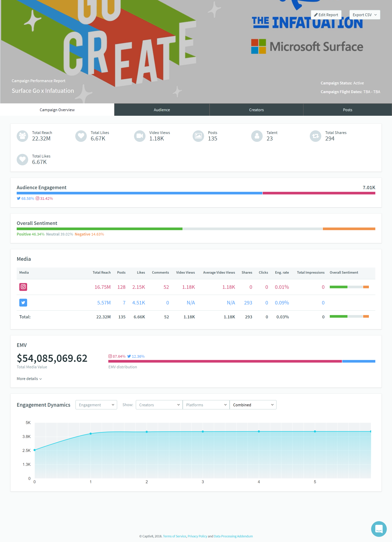Viewport: 392px width, 542px height.
Task: Click the Video Views camera icon
Action: pyautogui.click(x=140, y=136)
